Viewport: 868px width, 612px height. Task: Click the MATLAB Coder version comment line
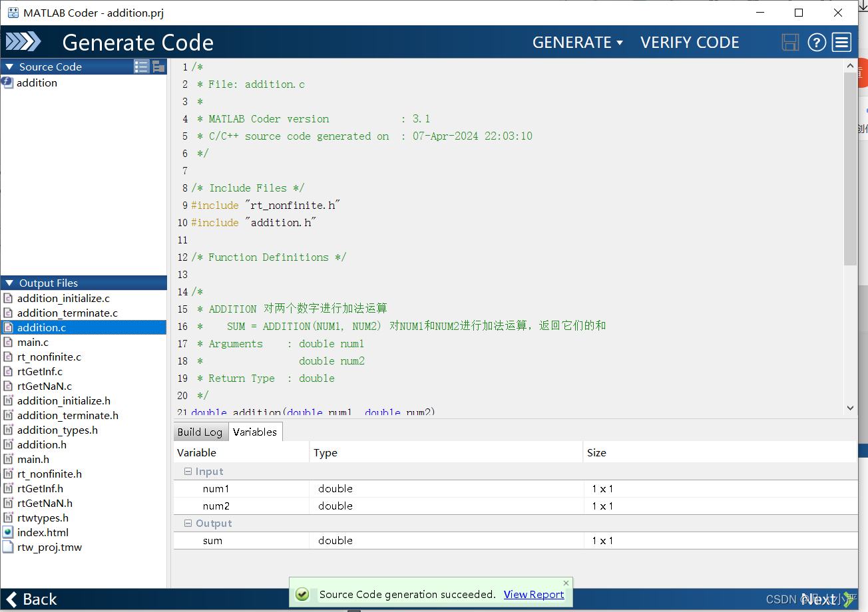coord(314,118)
